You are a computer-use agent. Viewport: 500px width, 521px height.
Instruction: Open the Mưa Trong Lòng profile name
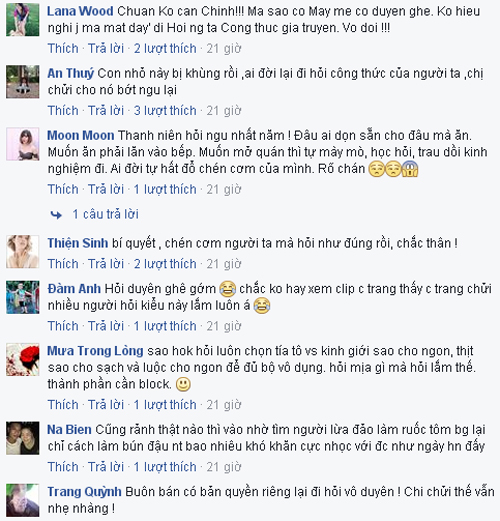(95, 351)
